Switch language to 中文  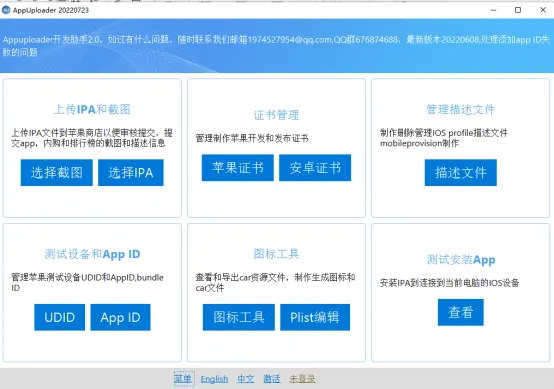pyautogui.click(x=246, y=379)
